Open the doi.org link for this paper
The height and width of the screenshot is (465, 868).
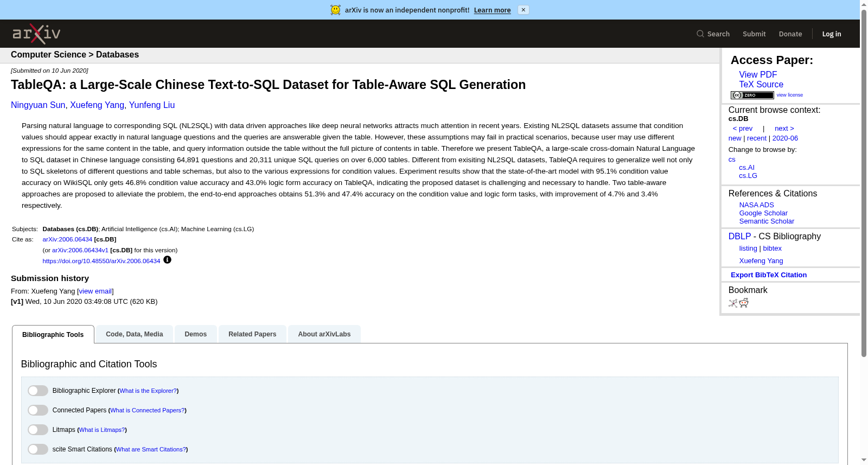click(x=101, y=261)
